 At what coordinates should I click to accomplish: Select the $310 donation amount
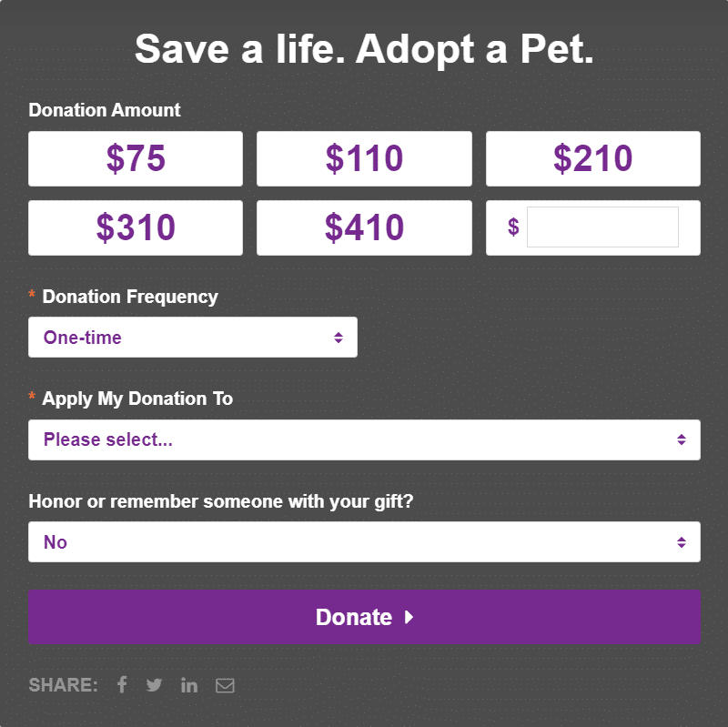136,228
